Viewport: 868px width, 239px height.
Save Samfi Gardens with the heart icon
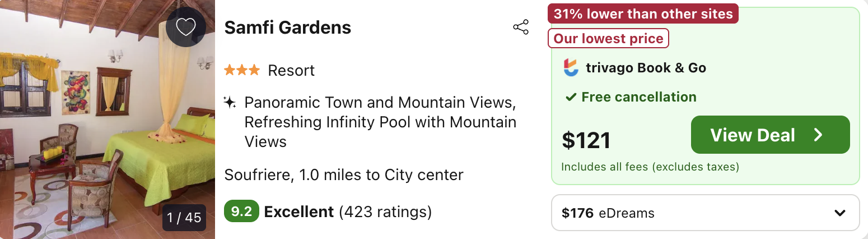click(185, 27)
